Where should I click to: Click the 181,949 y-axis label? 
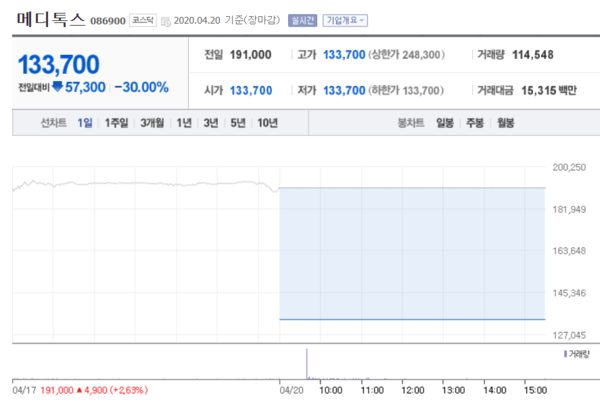pyautogui.click(x=569, y=210)
